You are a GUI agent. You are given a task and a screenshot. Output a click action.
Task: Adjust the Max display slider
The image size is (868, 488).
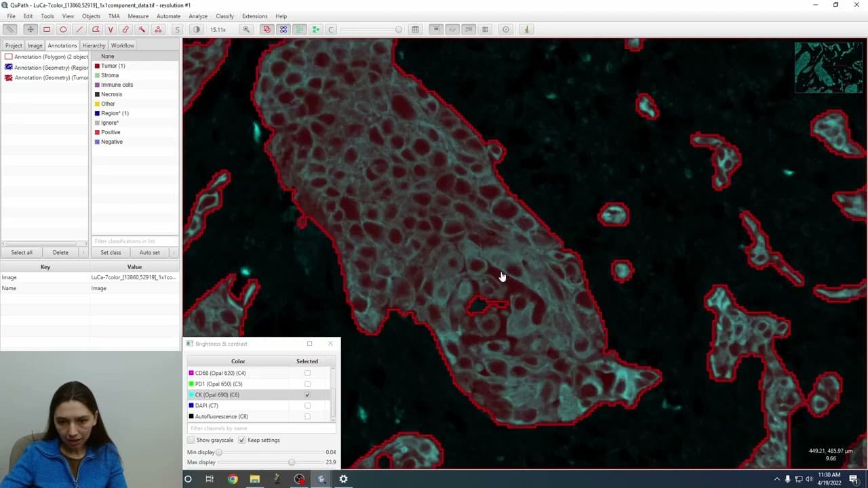292,462
